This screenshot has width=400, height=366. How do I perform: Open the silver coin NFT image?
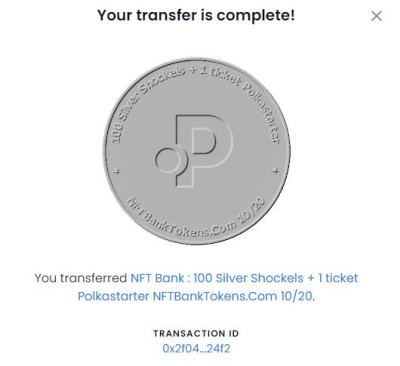tap(196, 151)
